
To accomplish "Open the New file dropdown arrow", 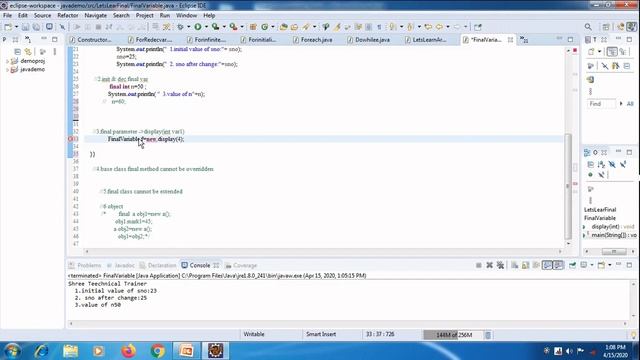I will [x=16, y=27].
